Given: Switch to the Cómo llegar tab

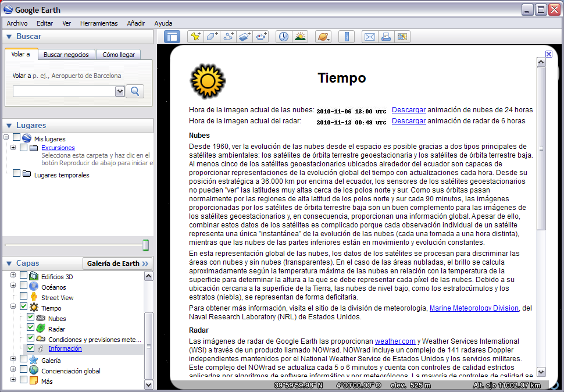Looking at the screenshot, I should (x=119, y=55).
